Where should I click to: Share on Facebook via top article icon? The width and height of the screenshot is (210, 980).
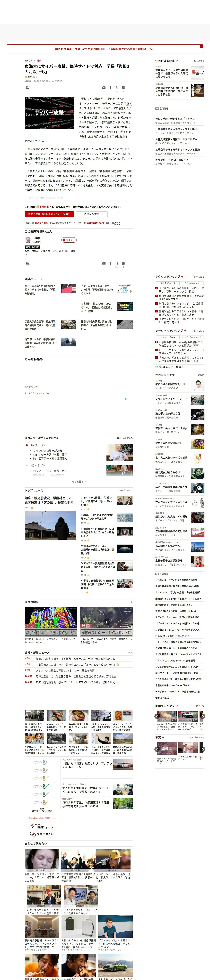tap(111, 88)
